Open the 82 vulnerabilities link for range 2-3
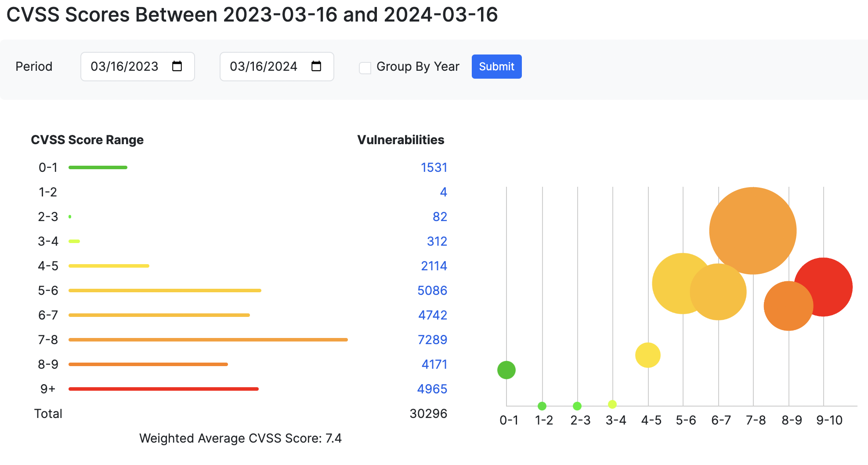 [x=440, y=217]
